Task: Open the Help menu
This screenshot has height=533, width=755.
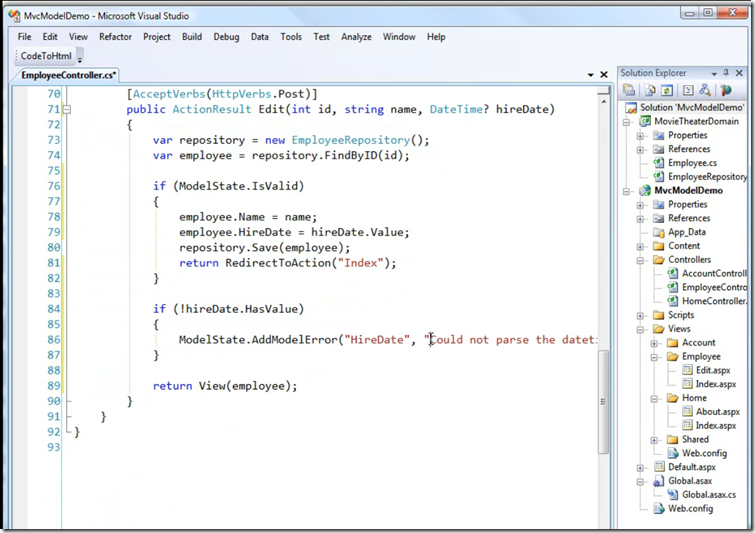Action: pos(436,37)
